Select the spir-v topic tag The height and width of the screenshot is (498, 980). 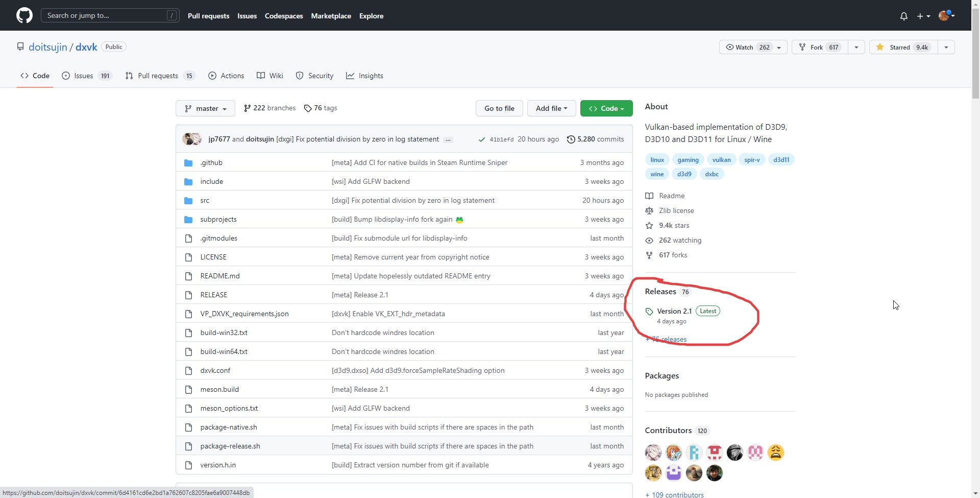pyautogui.click(x=752, y=160)
